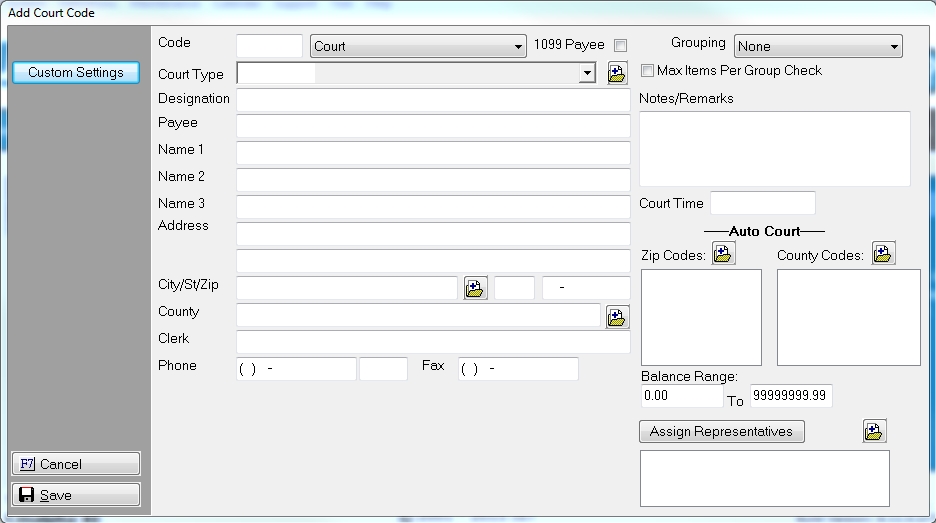The width and height of the screenshot is (936, 523).
Task: Open the County lookup folder icon
Action: pyautogui.click(x=617, y=317)
